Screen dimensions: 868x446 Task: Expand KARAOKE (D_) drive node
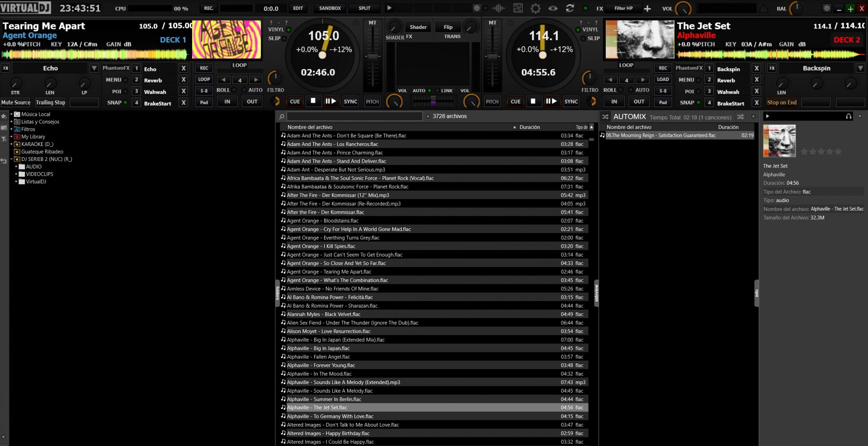(x=11, y=144)
